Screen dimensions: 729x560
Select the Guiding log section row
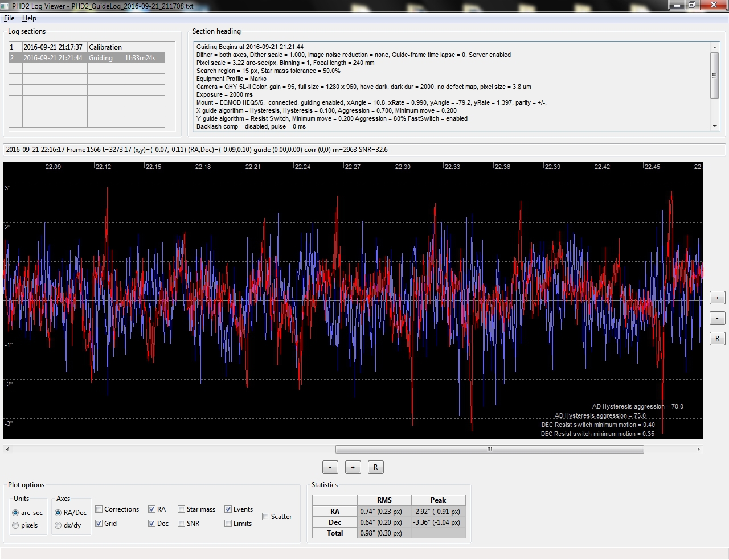tap(87, 58)
